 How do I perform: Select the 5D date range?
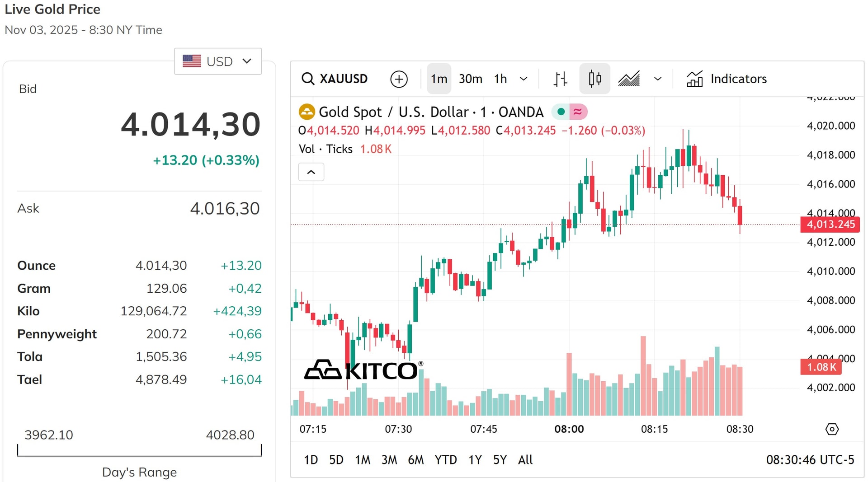click(336, 460)
